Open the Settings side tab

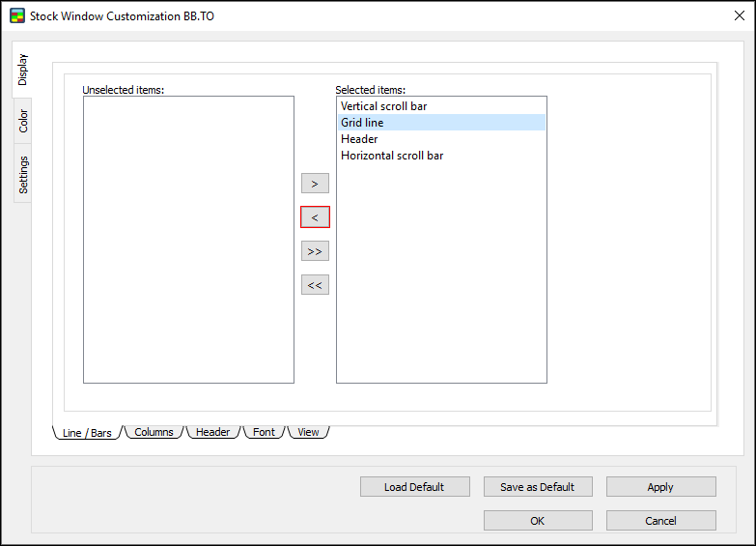(23, 174)
